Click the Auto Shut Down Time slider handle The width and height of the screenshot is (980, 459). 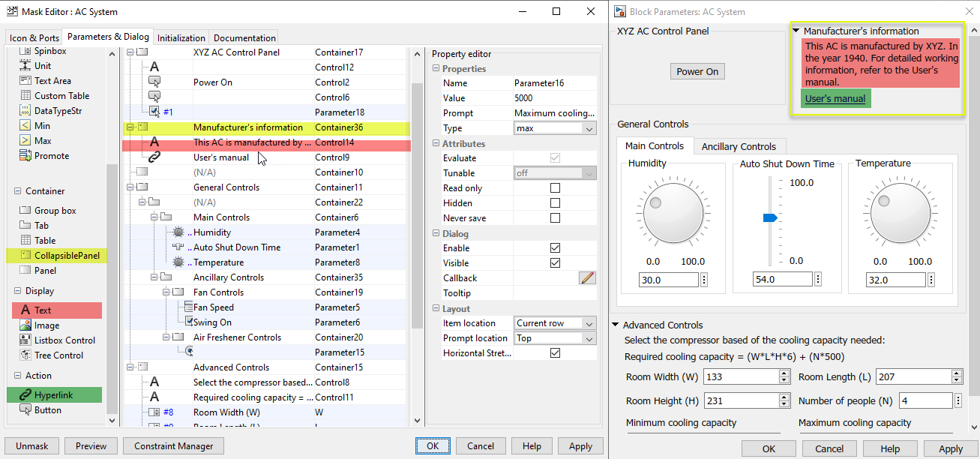(x=770, y=217)
